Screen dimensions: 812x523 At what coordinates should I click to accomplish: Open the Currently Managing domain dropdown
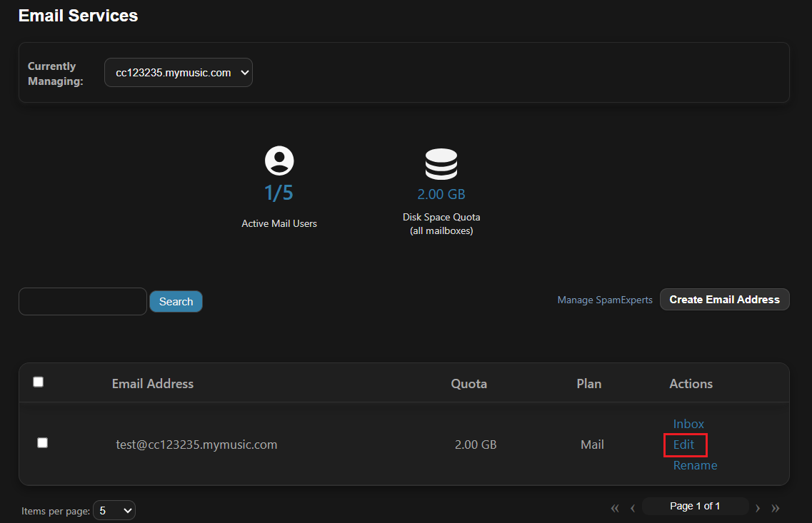click(x=179, y=73)
